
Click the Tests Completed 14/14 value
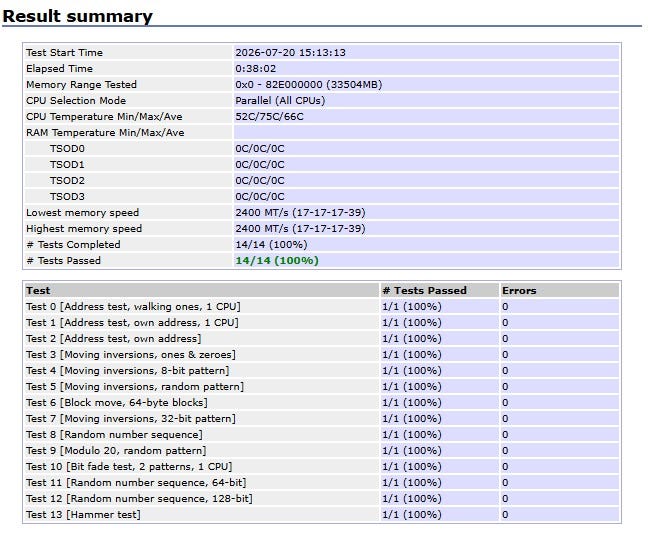(271, 245)
